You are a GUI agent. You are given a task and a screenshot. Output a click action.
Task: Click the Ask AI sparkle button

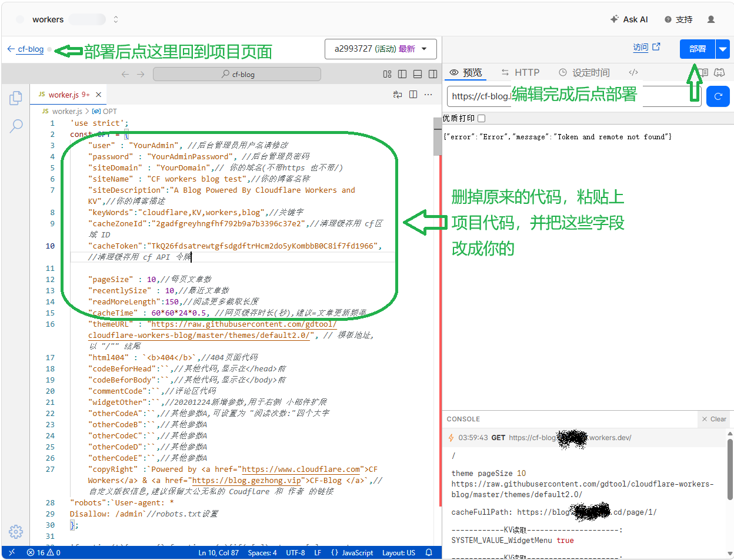click(629, 19)
